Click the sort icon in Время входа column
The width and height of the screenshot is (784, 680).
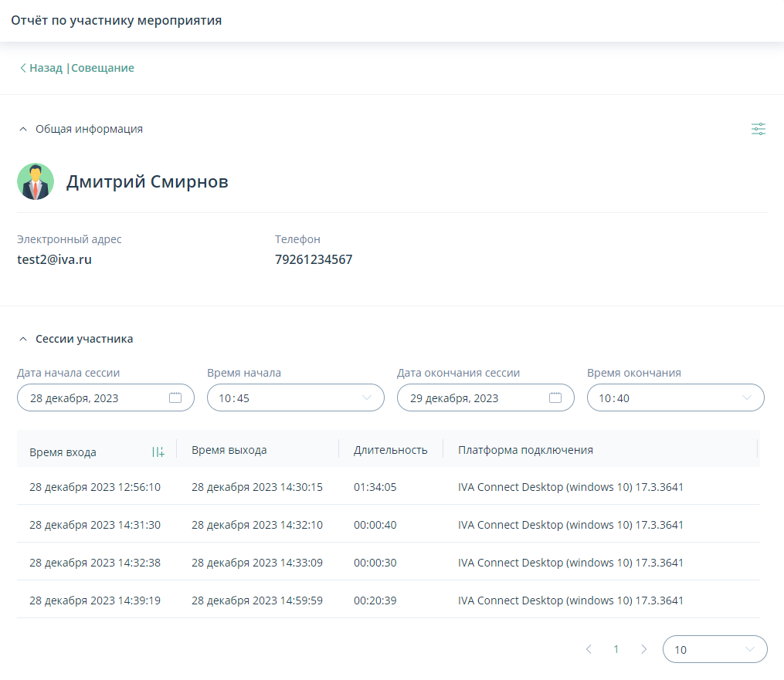click(x=158, y=452)
